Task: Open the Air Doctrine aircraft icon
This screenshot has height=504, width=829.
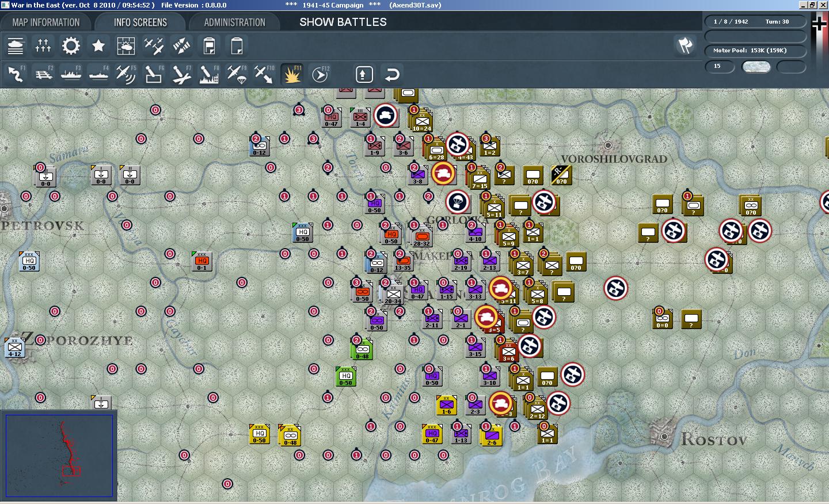Action: tap(154, 45)
